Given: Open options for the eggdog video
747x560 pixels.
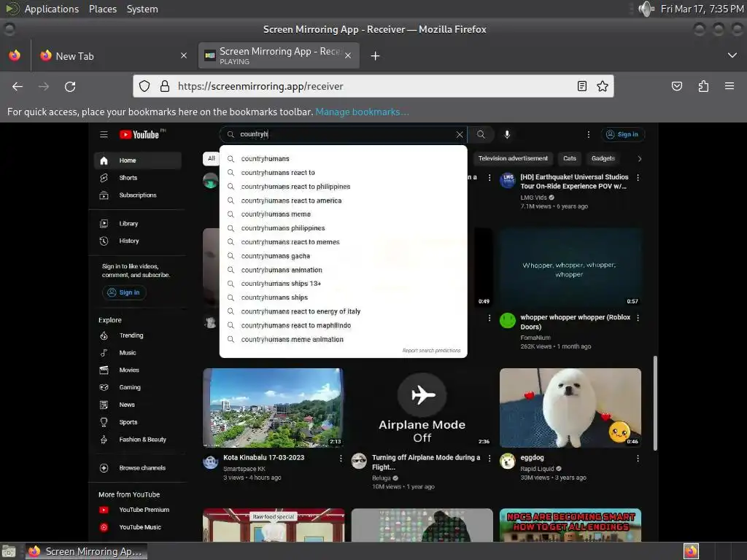Looking at the screenshot, I should pos(638,458).
